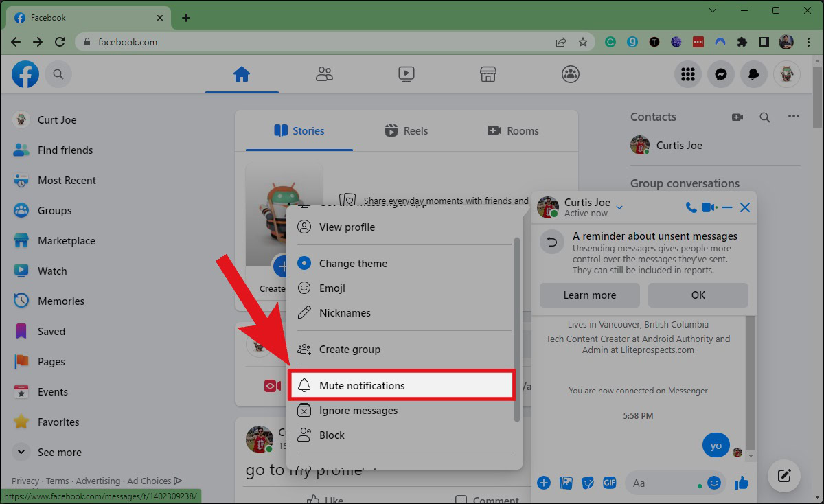Search contacts with the magnifier icon
This screenshot has height=504, width=824.
tap(765, 117)
